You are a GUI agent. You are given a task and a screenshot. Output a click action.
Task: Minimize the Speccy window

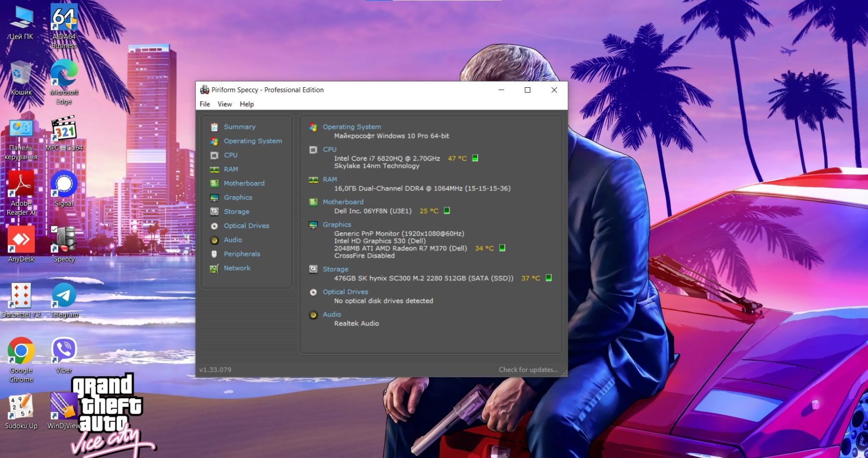pos(501,90)
